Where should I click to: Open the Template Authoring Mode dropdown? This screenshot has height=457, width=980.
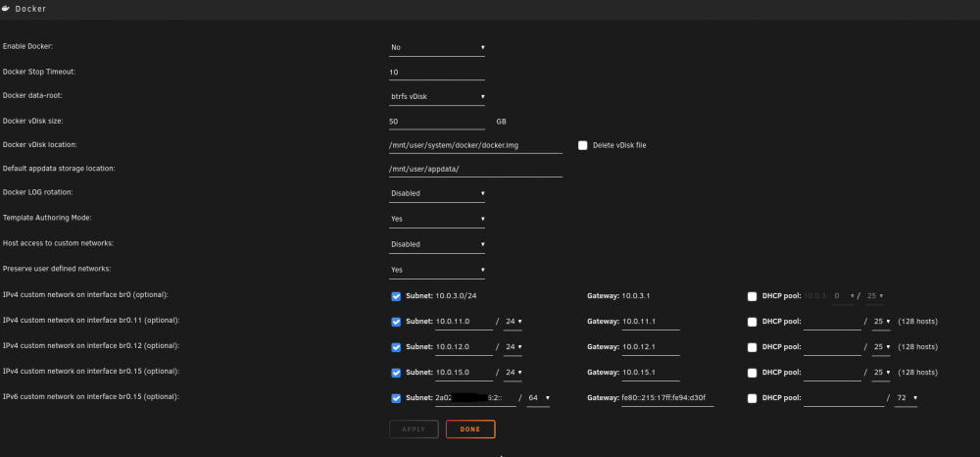(437, 220)
